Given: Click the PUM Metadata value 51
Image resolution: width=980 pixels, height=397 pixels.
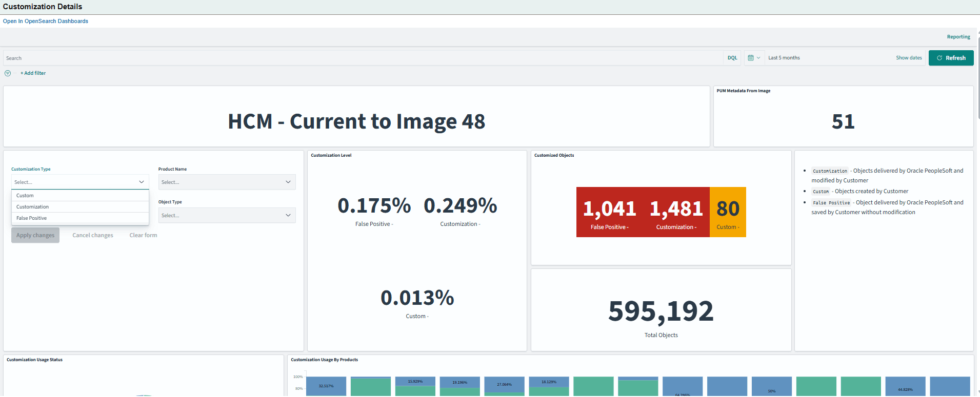Looking at the screenshot, I should click(843, 122).
